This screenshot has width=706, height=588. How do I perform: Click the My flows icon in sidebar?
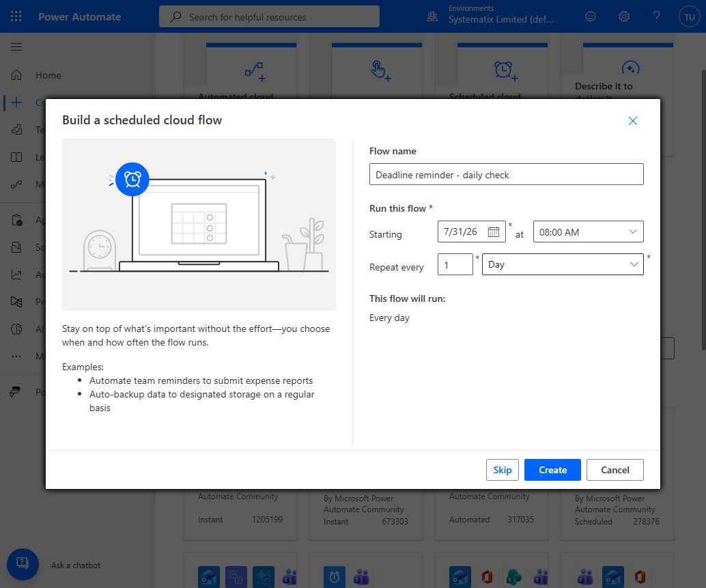coord(16,184)
